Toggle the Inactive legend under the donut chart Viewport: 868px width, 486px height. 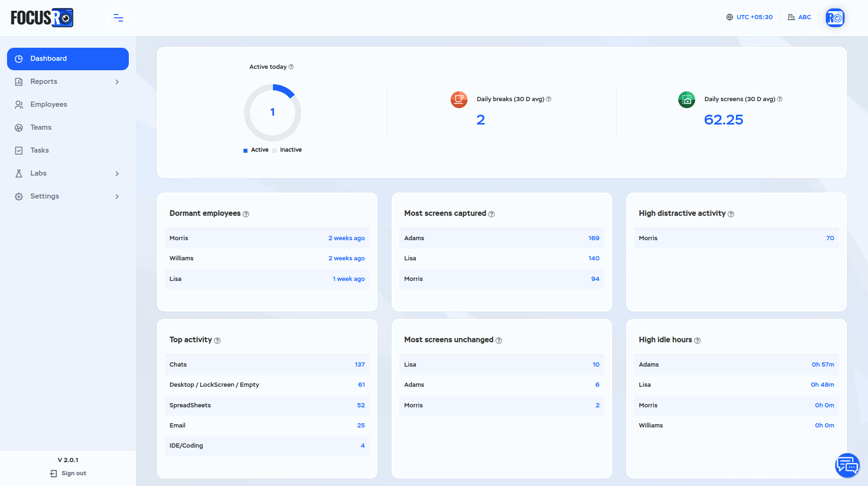click(286, 150)
